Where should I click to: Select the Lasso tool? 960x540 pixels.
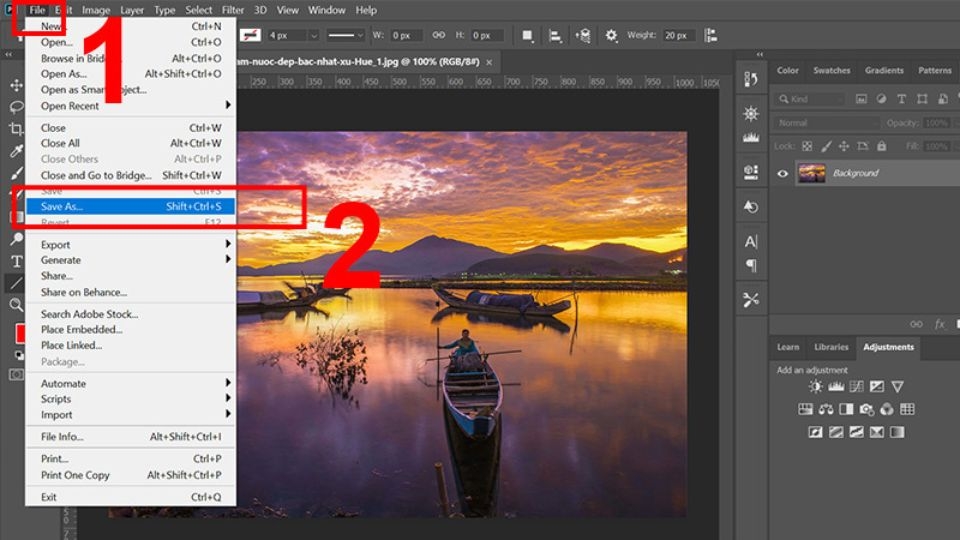17,107
